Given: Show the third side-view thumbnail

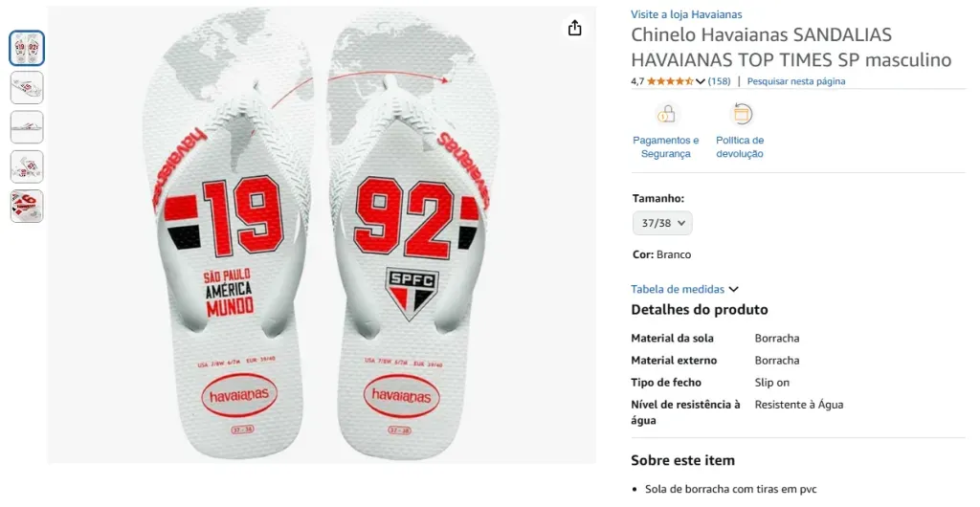Looking at the screenshot, I should pos(27,126).
